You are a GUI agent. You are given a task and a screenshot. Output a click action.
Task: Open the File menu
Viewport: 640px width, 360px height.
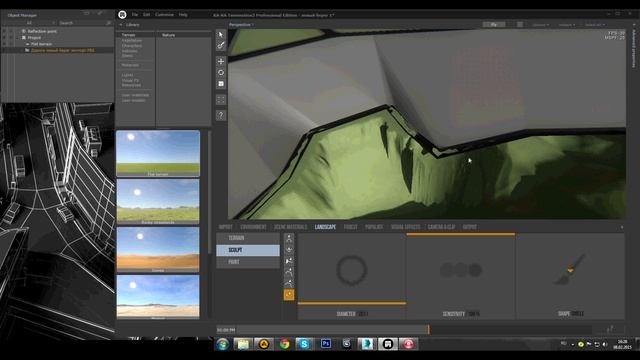pyautogui.click(x=134, y=15)
